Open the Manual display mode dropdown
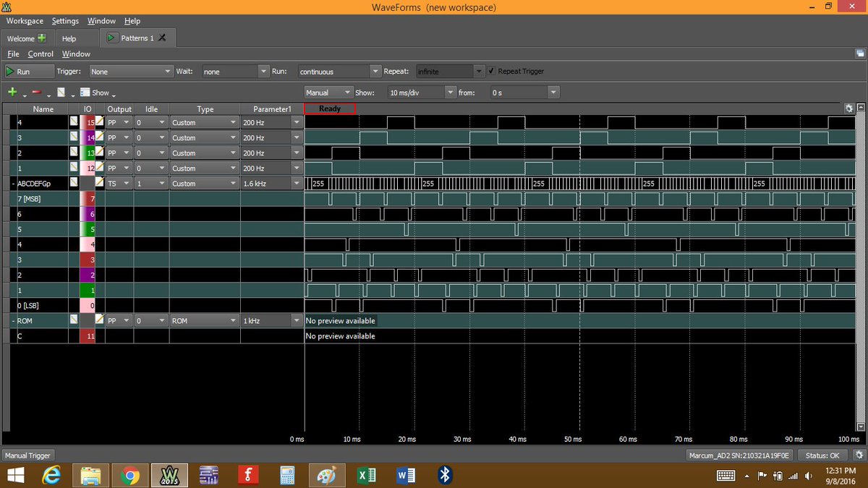Screen dimensions: 868x488 329,93
